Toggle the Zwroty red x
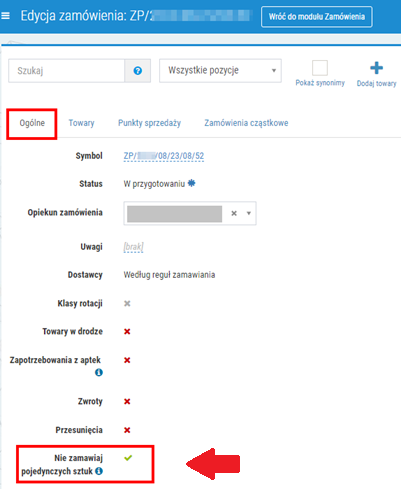 click(127, 401)
